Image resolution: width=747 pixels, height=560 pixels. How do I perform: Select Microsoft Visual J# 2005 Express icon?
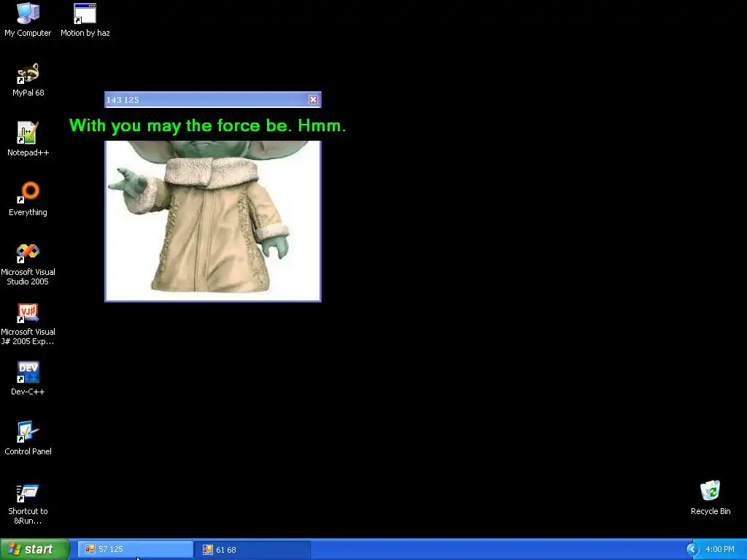28,324
